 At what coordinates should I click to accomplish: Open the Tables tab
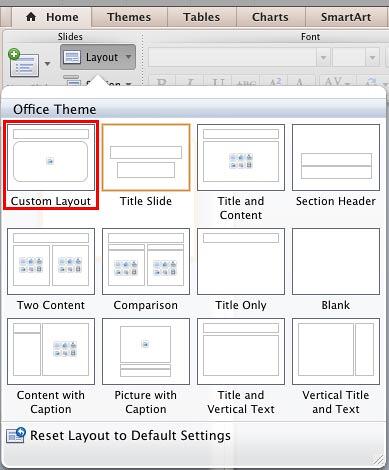click(x=201, y=17)
